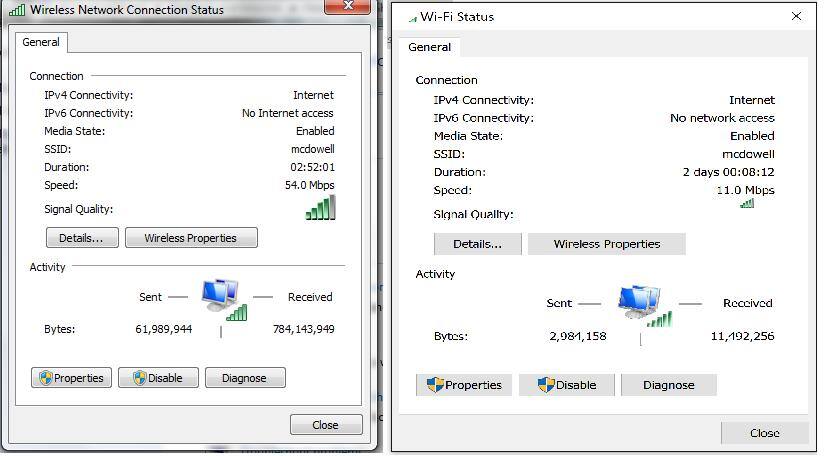
Task: Run Diagnose in the Wi-Fi Status window
Action: (x=668, y=385)
